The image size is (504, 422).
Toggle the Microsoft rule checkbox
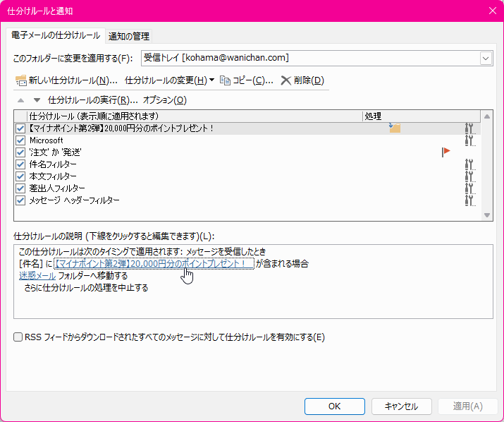[20, 140]
